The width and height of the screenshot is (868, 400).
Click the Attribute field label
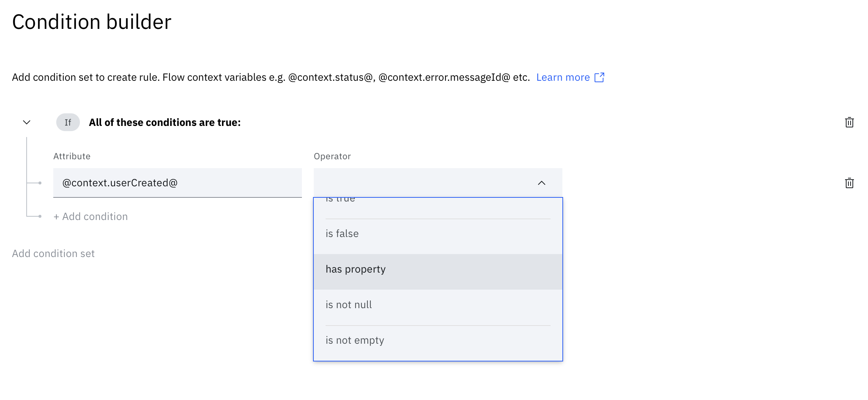[72, 156]
